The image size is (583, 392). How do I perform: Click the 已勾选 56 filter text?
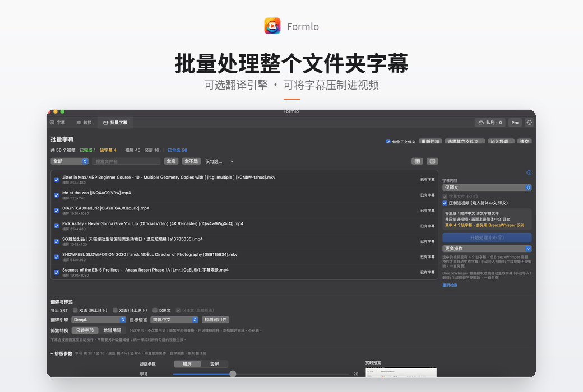[x=177, y=150]
